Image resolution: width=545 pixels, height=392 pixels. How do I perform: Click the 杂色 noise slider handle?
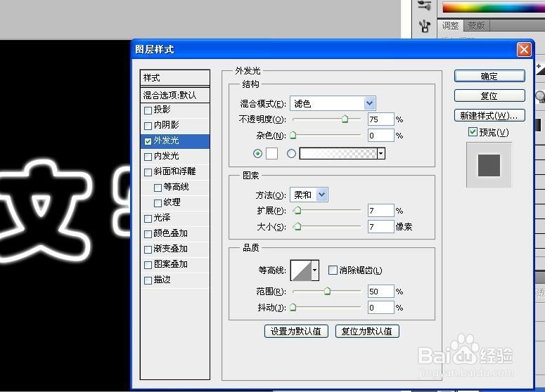pos(293,135)
